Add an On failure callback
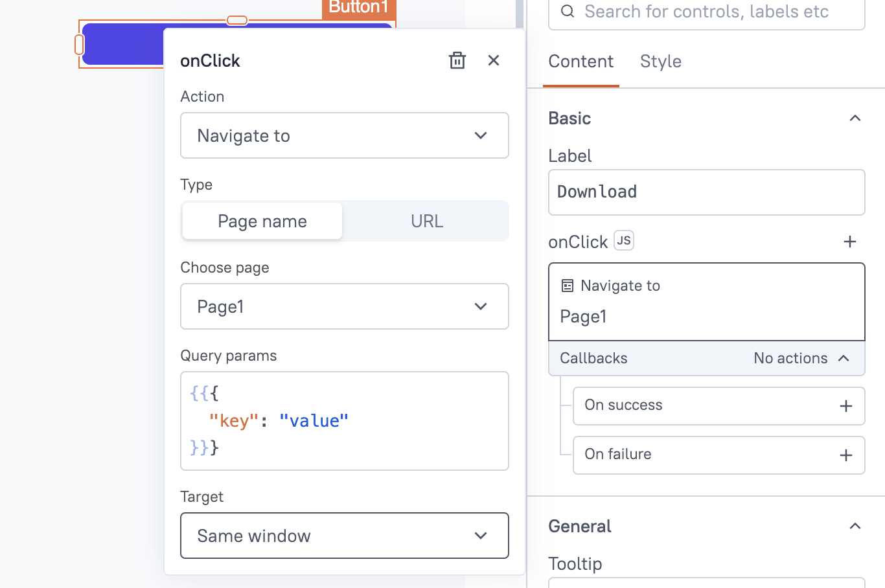Image resolution: width=885 pixels, height=588 pixels. [845, 455]
